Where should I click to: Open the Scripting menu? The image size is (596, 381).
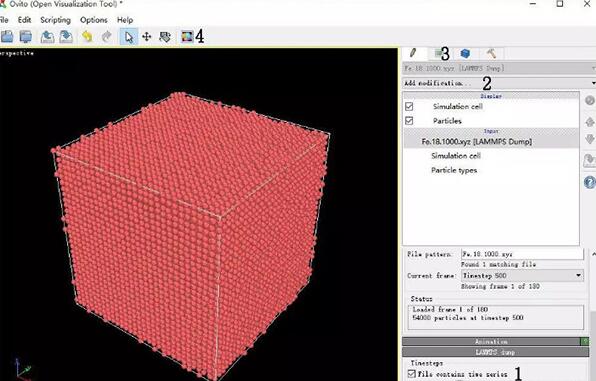click(x=55, y=20)
